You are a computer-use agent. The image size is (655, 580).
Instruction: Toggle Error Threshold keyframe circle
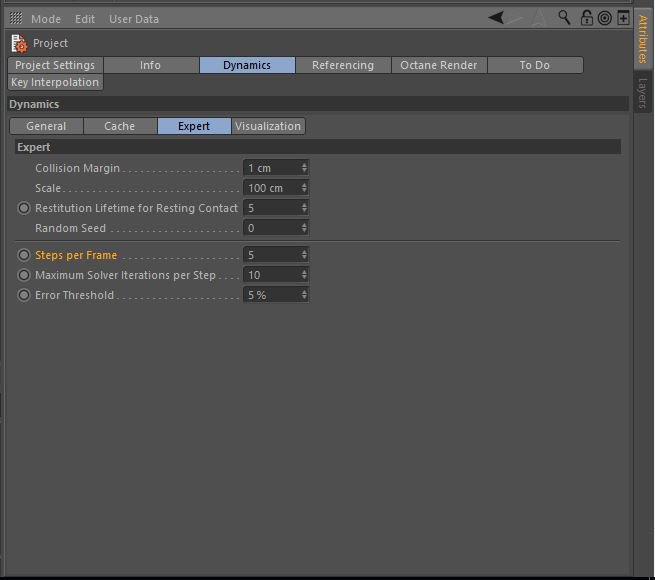[24, 295]
